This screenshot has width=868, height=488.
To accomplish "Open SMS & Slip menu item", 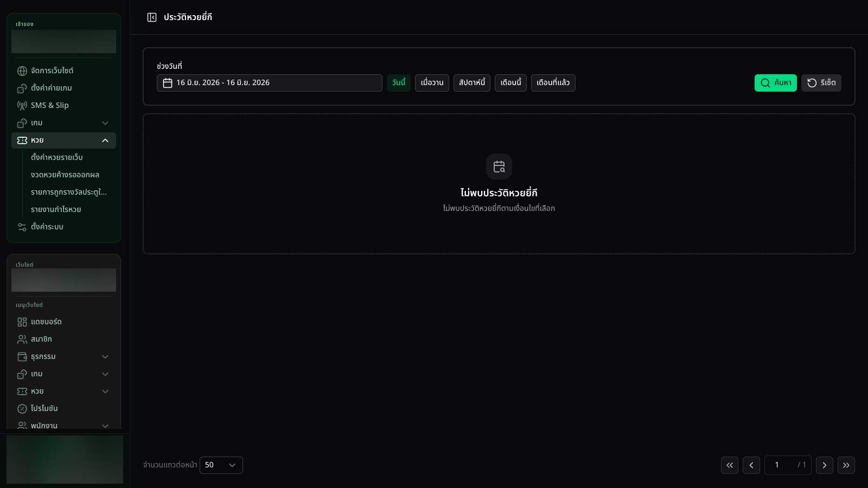I will [63, 106].
